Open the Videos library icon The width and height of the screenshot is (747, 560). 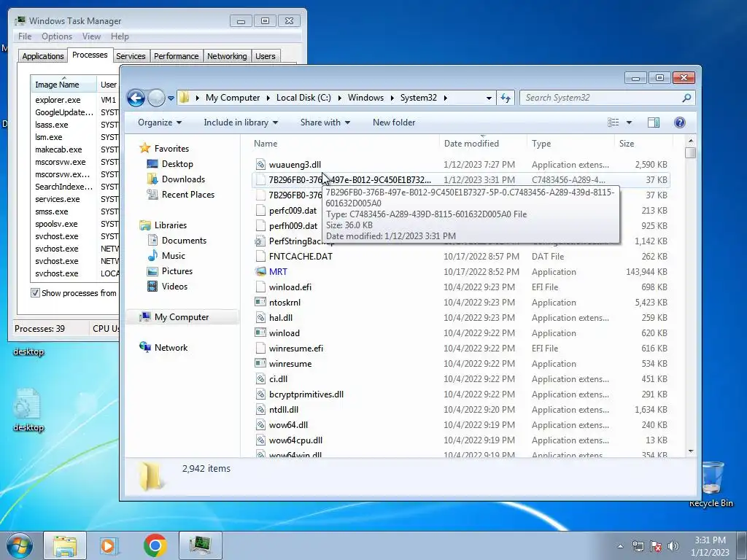(x=152, y=286)
